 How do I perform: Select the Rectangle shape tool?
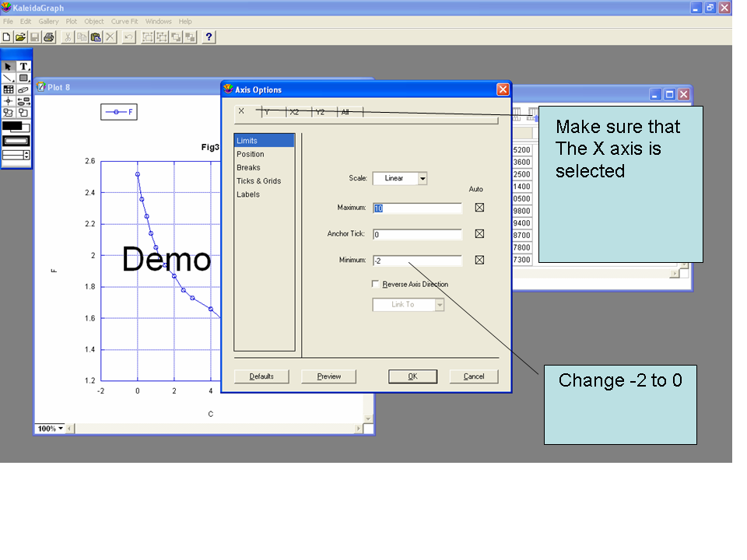tap(23, 78)
